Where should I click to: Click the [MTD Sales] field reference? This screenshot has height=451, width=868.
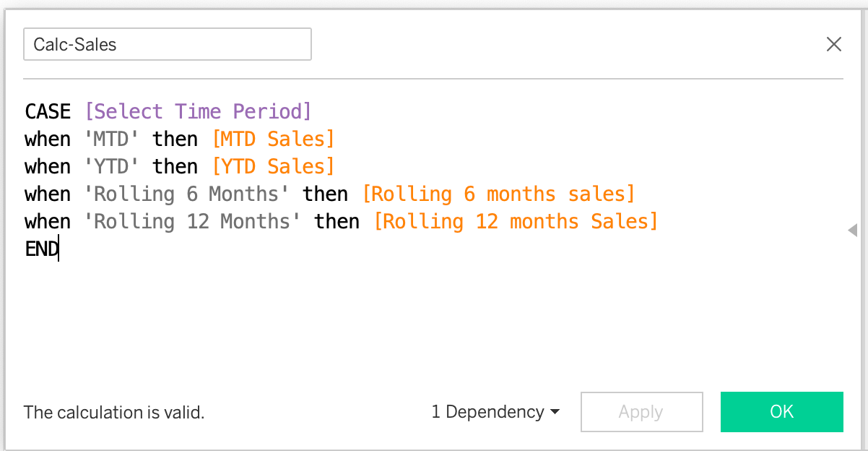[273, 138]
